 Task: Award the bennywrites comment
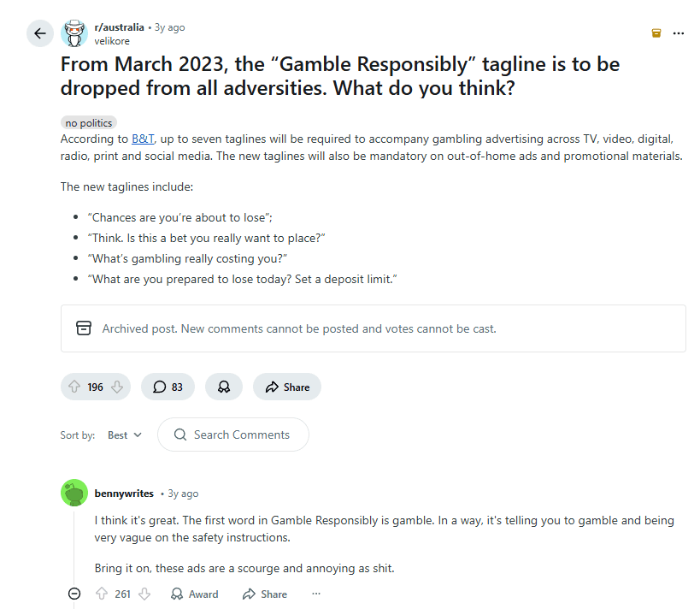(195, 594)
